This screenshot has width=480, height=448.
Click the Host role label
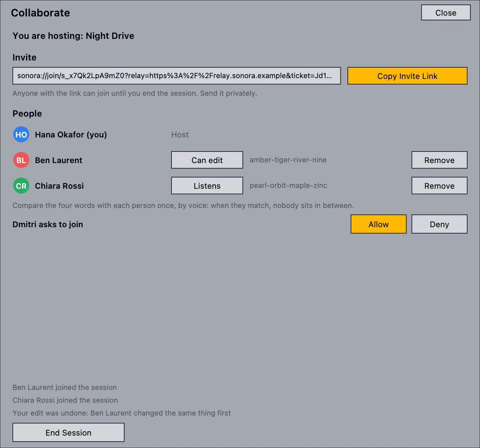click(x=180, y=135)
